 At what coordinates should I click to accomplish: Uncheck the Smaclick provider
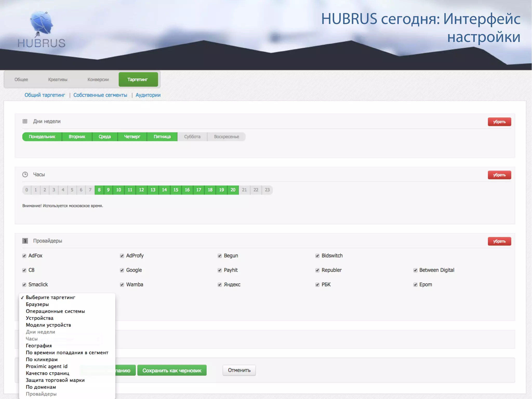(x=24, y=285)
